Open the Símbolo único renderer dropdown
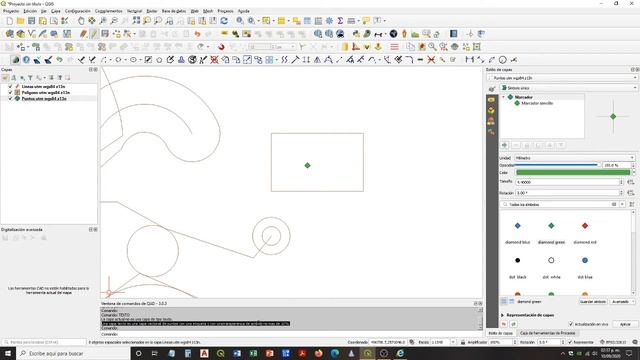The image size is (640, 360). pyautogui.click(x=569, y=88)
